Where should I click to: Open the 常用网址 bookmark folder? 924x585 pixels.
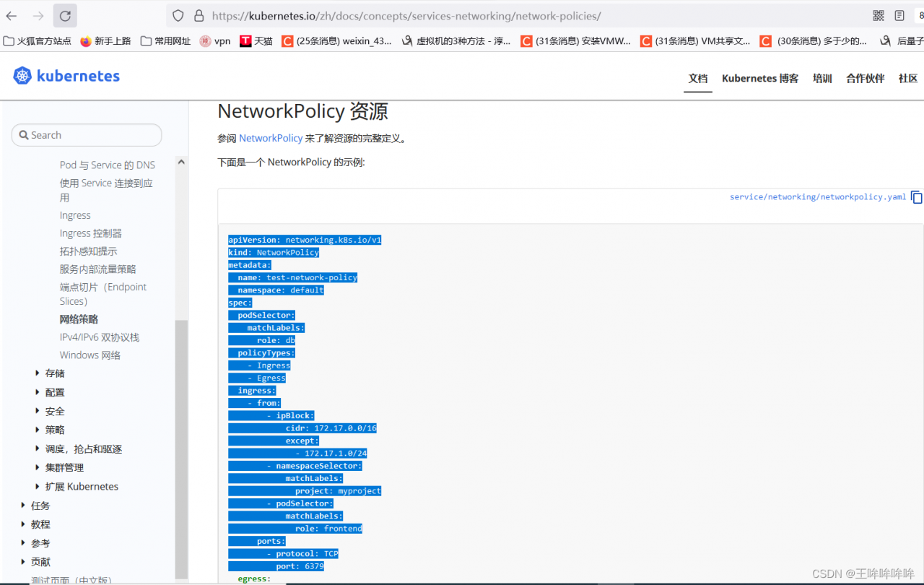click(x=165, y=41)
